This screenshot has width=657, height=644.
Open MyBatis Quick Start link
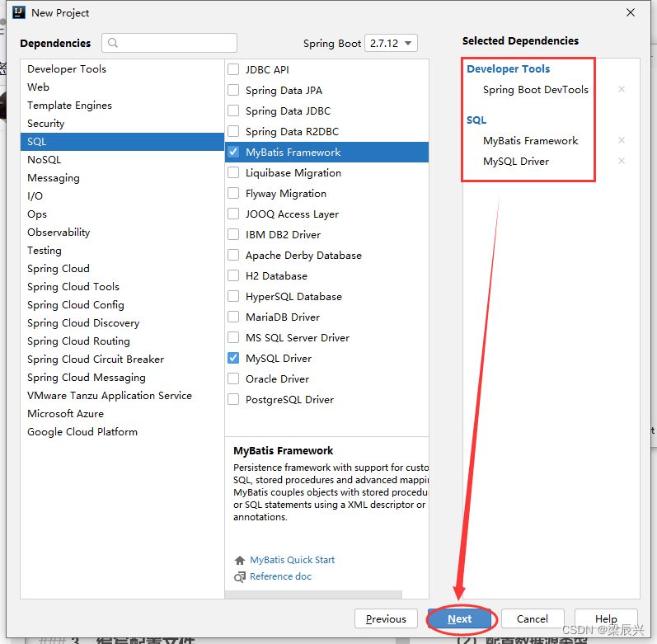[292, 560]
